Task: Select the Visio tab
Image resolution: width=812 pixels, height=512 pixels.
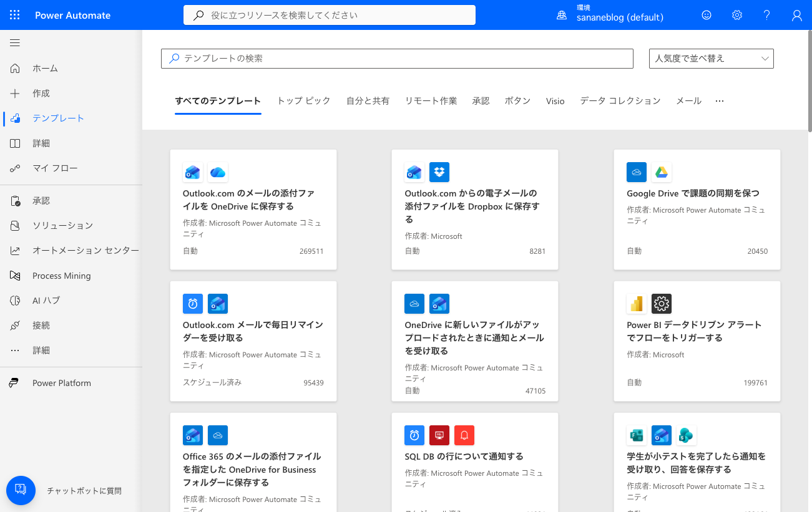Action: pos(555,100)
